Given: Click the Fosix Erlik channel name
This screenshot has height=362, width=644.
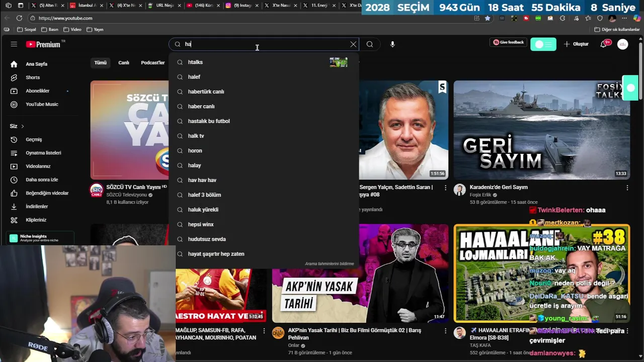Looking at the screenshot, I should click(x=480, y=195).
